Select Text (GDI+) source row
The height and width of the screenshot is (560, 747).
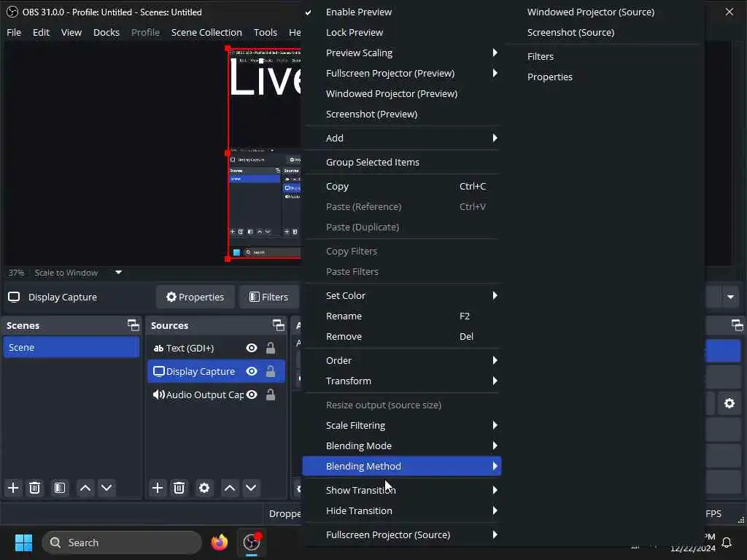pos(216,348)
